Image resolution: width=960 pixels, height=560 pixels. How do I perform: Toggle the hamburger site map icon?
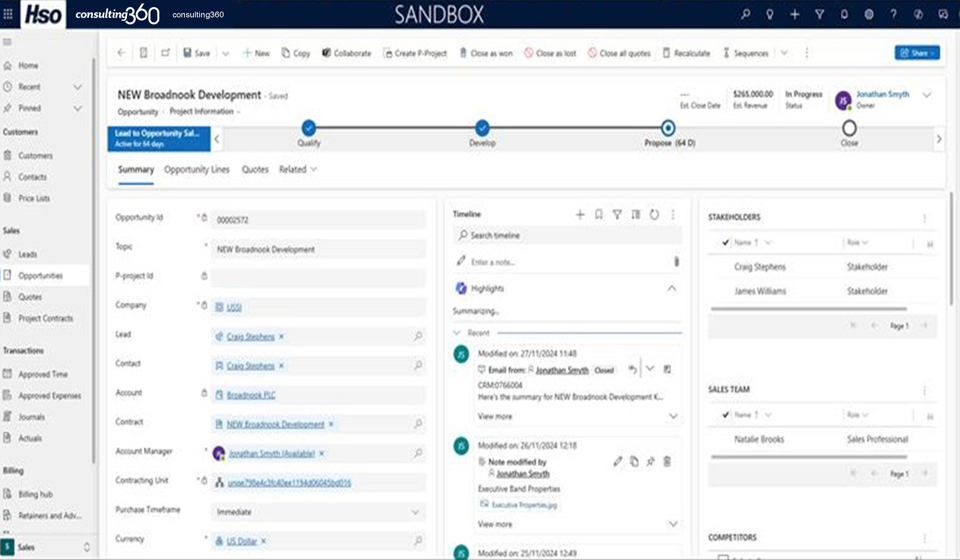click(7, 42)
